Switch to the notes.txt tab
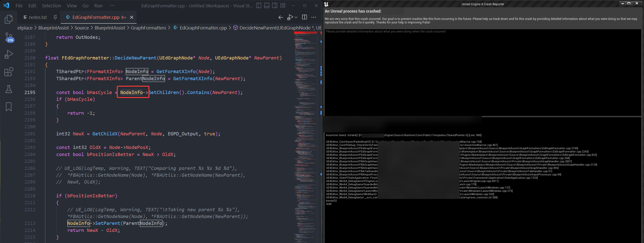Screen dimensions: 644x243 click(38, 17)
